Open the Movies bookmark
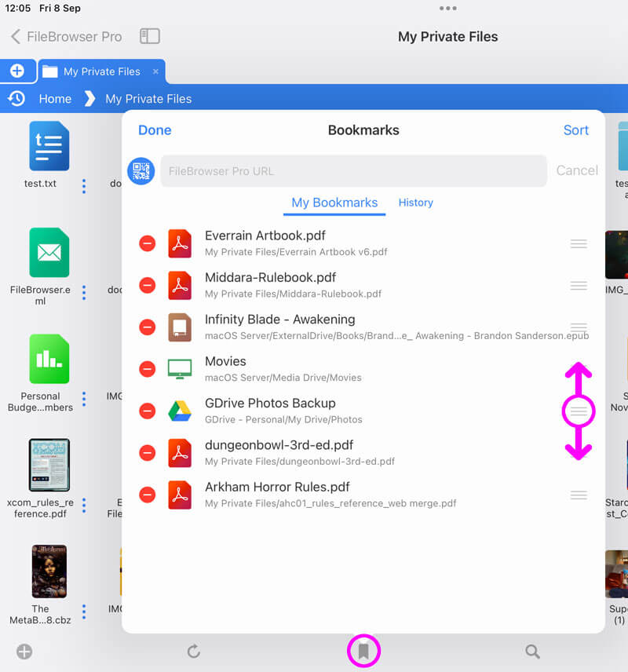 (x=363, y=369)
